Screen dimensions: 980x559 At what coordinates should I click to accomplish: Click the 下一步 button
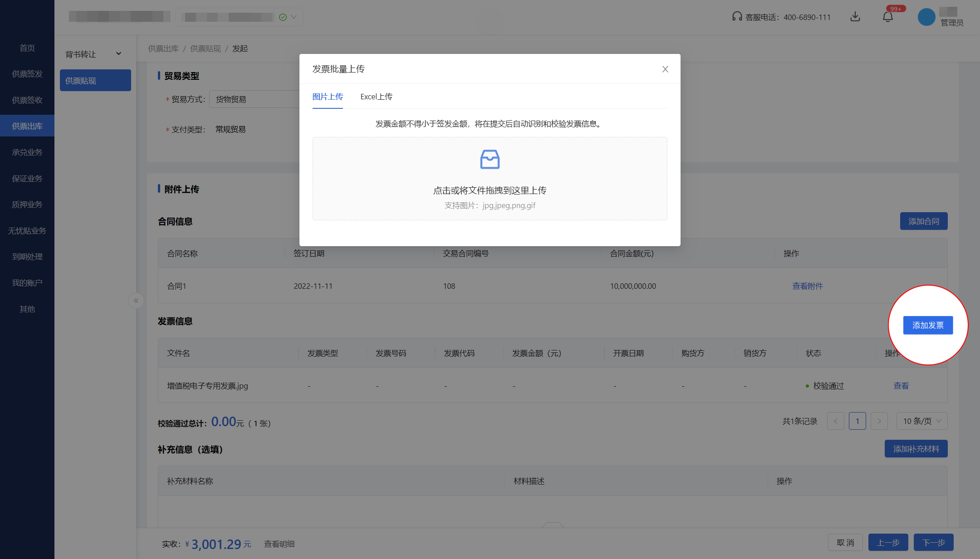click(934, 543)
